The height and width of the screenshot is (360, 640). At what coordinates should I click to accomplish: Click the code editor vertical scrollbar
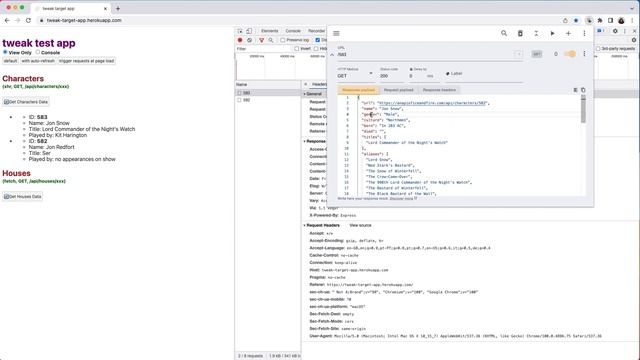tap(583, 109)
